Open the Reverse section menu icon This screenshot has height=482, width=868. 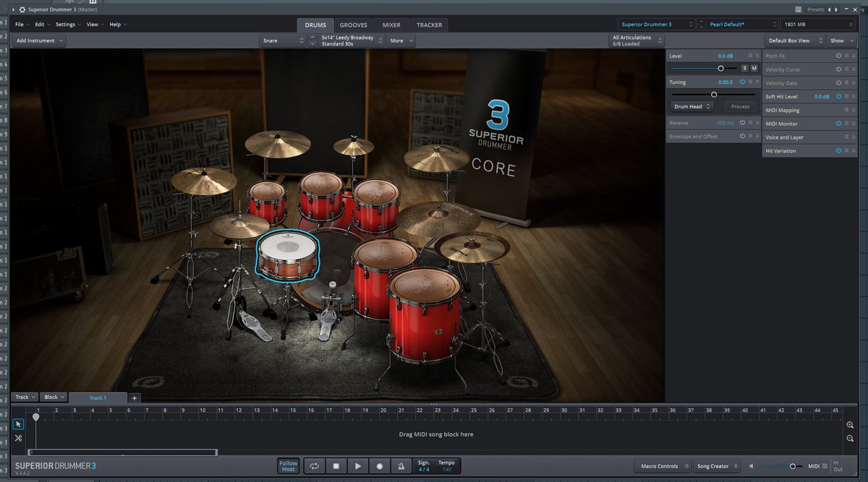[751, 123]
